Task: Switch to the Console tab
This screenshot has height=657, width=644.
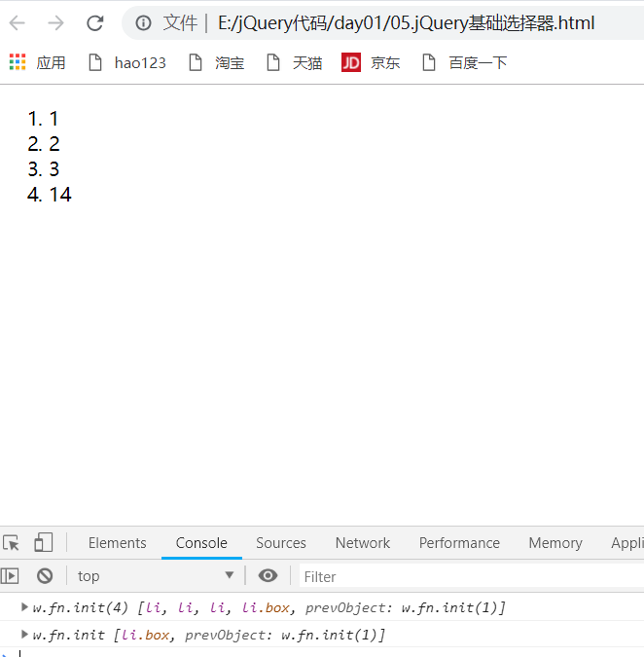Action: [x=201, y=542]
